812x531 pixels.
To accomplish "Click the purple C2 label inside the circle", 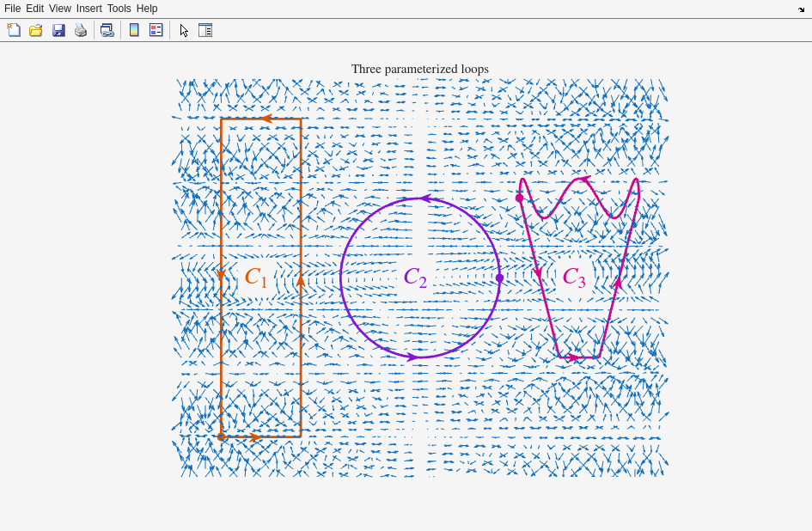I will 415,278.
